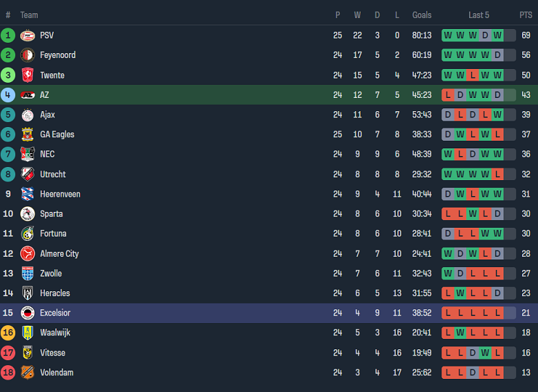Click the PSV club crest icon
The height and width of the screenshot is (392, 538).
28,35
